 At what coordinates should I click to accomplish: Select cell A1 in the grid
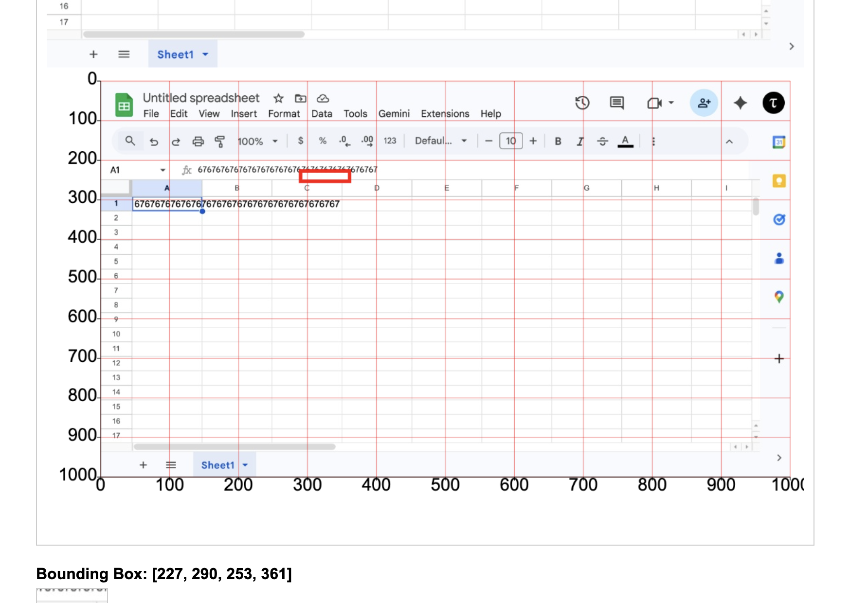click(x=167, y=204)
